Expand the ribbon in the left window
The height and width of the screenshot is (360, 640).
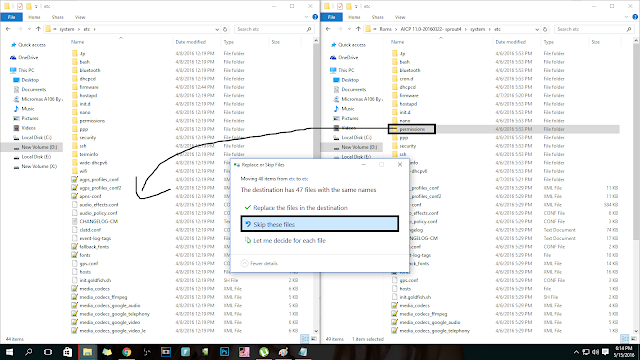pyautogui.click(x=307, y=17)
